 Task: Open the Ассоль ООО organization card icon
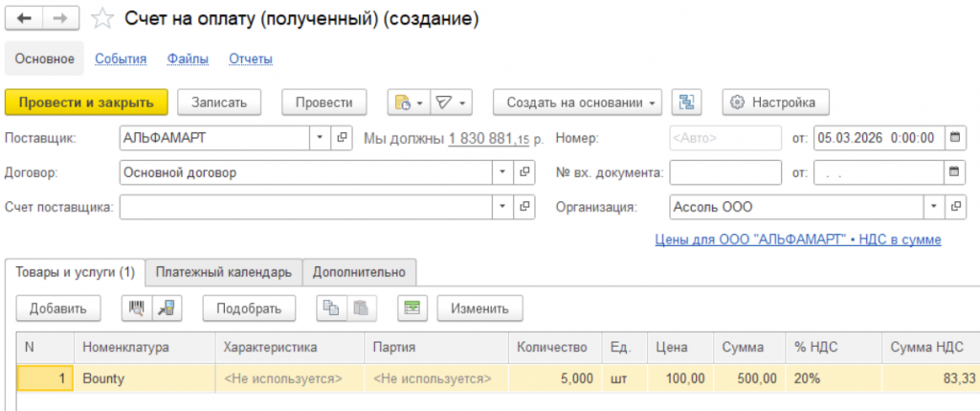(x=955, y=206)
